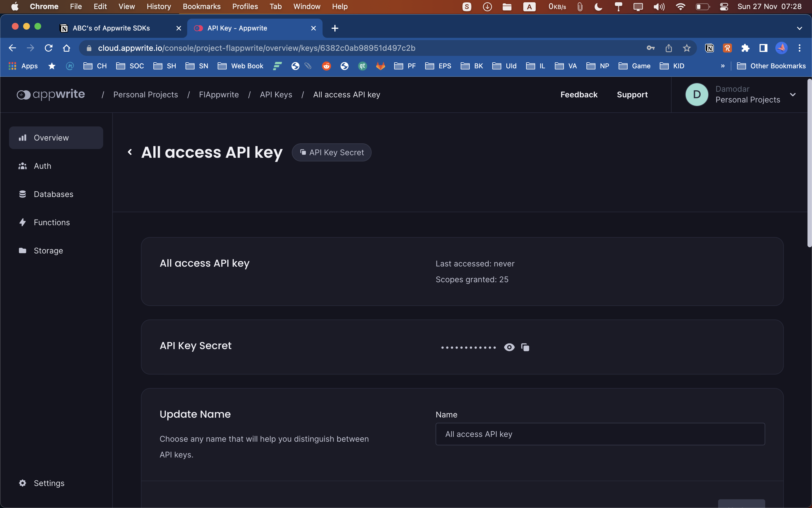This screenshot has height=508, width=812.
Task: Open the orange R extension
Action: click(727, 48)
